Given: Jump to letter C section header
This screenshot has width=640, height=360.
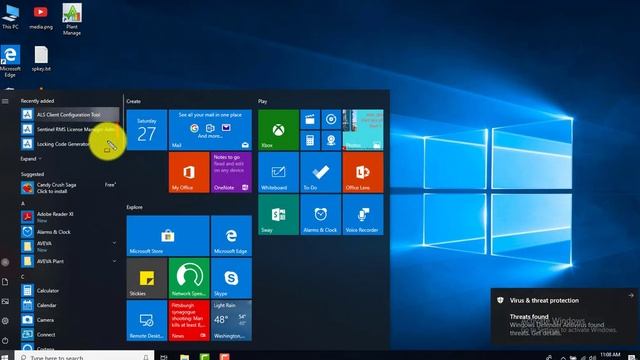Looking at the screenshot, I should click(23, 277).
